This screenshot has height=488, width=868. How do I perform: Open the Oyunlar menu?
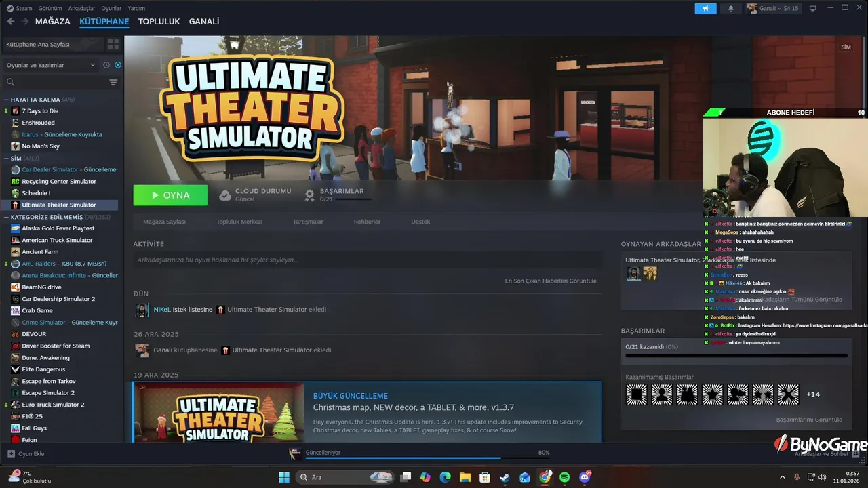click(x=111, y=8)
